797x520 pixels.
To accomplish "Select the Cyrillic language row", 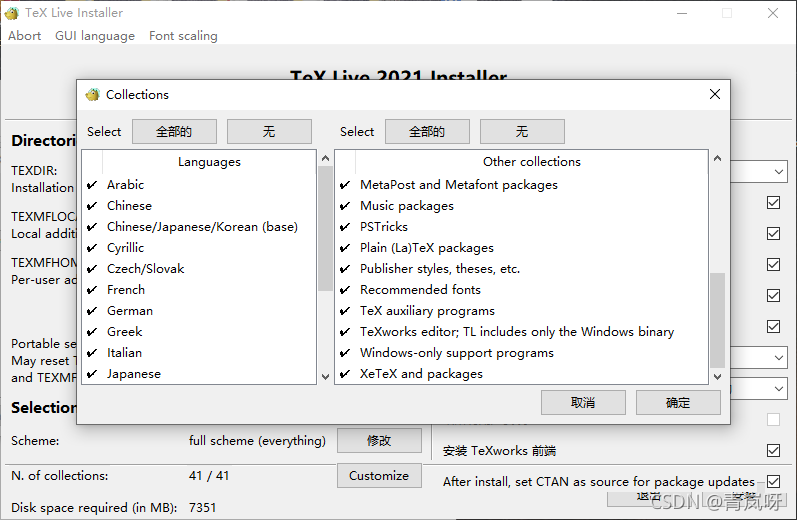I will coord(199,248).
